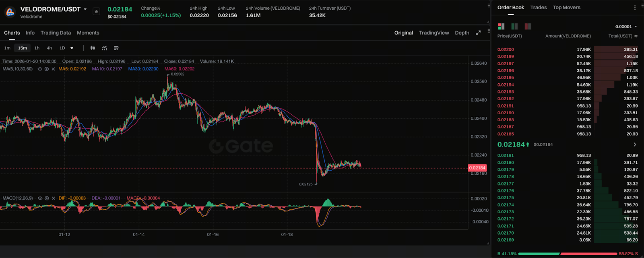Switch to Moments tab

click(88, 33)
